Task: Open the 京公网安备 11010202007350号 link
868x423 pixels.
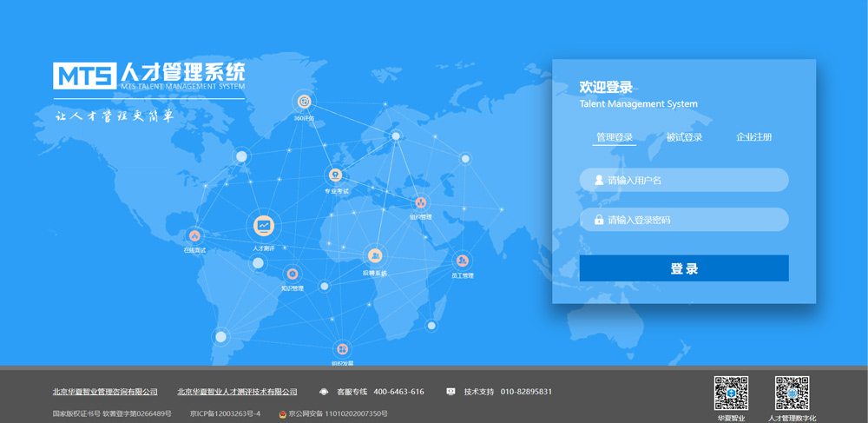Action: pyautogui.click(x=338, y=413)
